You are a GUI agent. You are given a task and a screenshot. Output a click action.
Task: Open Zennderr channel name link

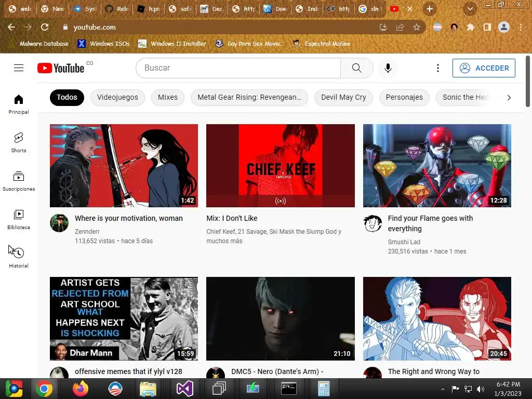(87, 231)
